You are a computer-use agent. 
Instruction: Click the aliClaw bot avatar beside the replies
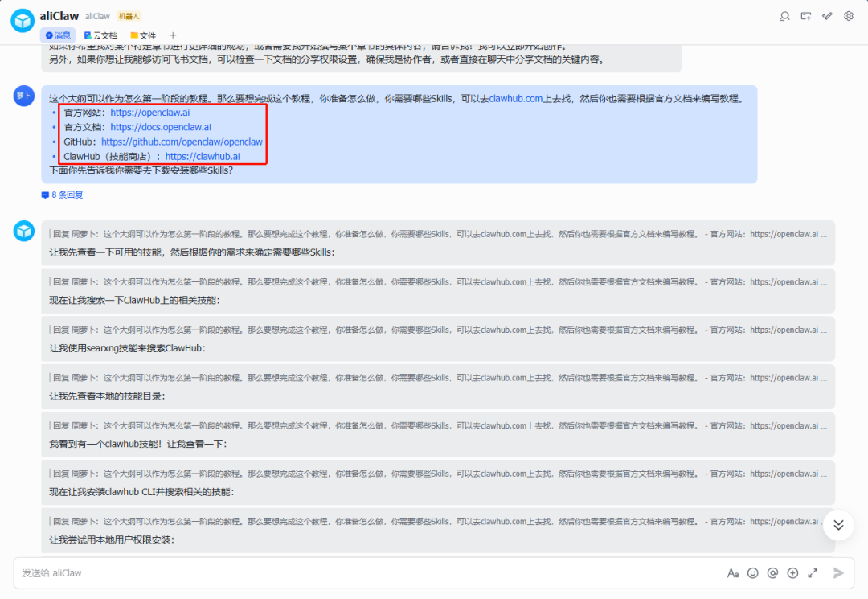point(24,231)
